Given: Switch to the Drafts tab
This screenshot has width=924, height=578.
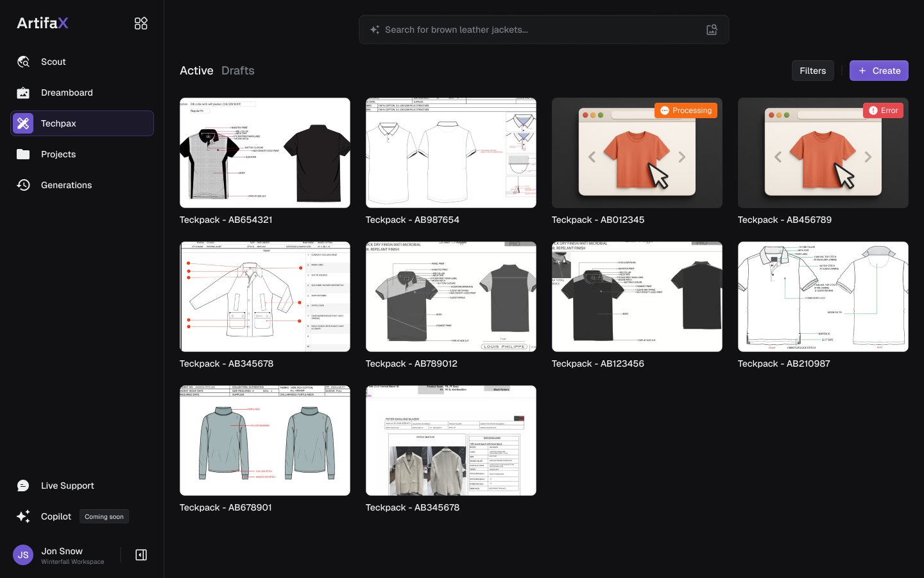Looking at the screenshot, I should (x=237, y=71).
